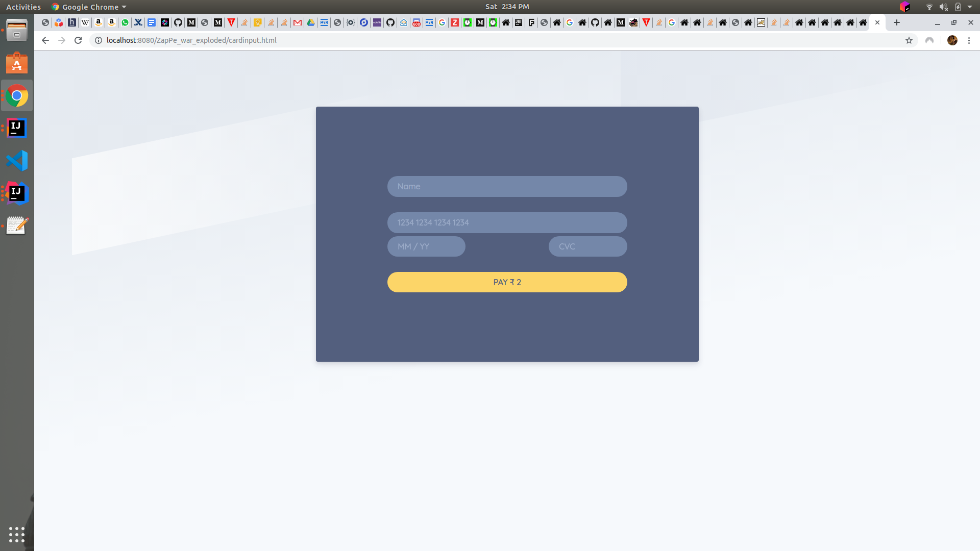This screenshot has height=551, width=980.
Task: Click the CVC input field
Action: [587, 246]
